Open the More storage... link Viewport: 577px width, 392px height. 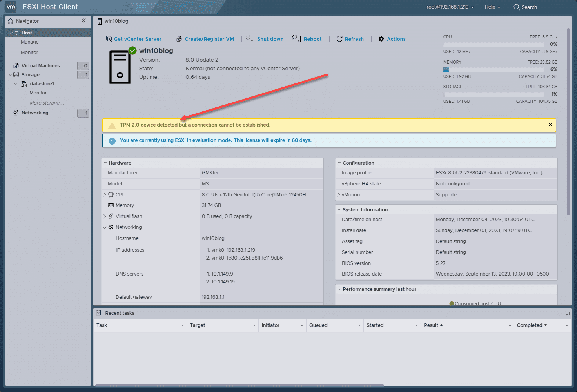(x=47, y=103)
